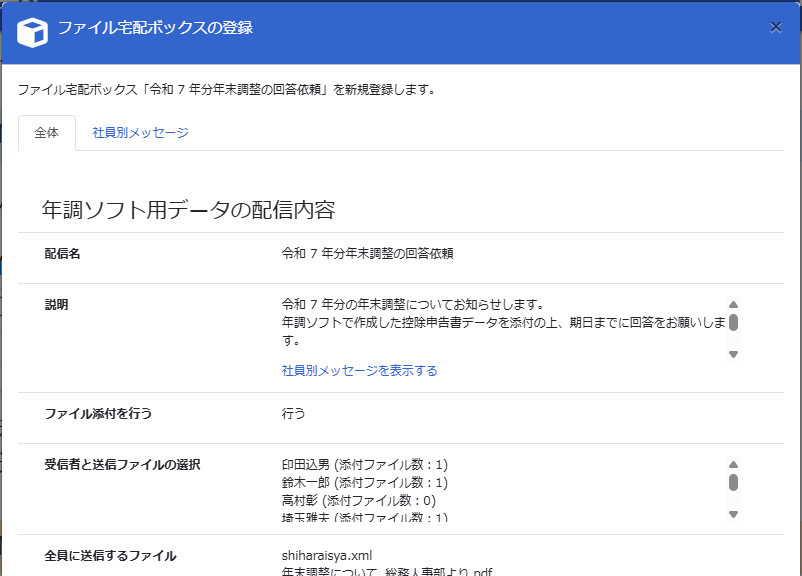This screenshot has height=576, width=802.
Task: Switch to the 全体 tab
Action: (x=47, y=133)
